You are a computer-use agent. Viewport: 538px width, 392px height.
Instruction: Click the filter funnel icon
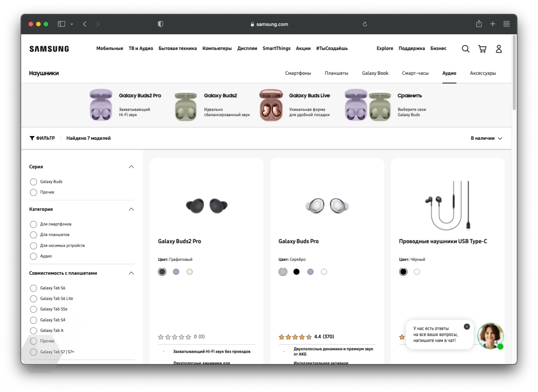click(32, 138)
